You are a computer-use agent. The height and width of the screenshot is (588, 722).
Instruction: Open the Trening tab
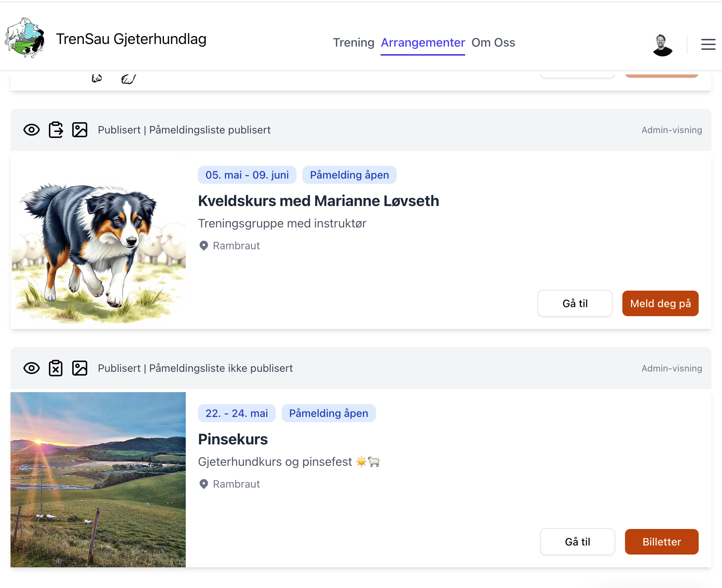pos(353,43)
